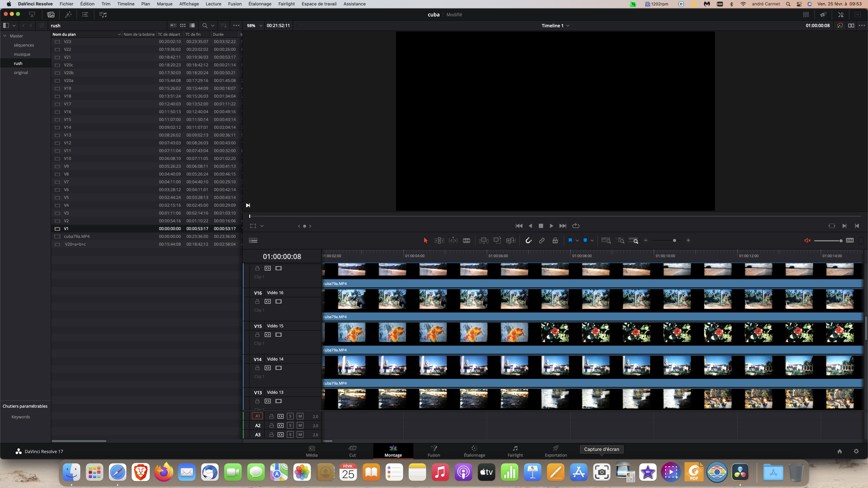
Task: Click the Detail Zoom icon
Action: 620,240
